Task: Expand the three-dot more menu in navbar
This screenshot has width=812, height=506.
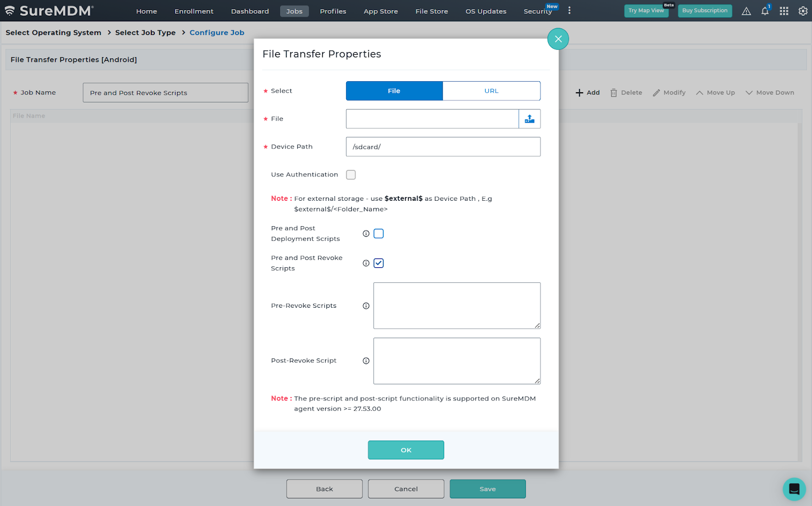Action: pyautogui.click(x=569, y=11)
